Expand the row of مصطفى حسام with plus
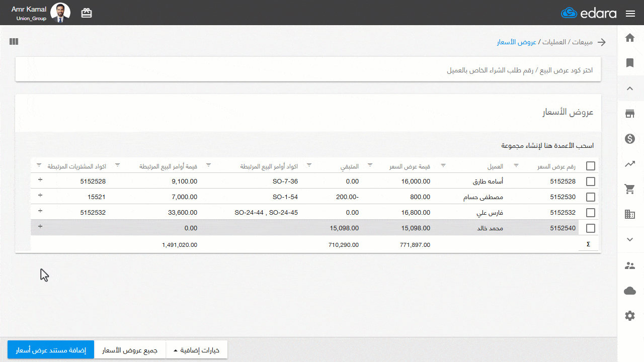This screenshot has height=362, width=644. click(40, 195)
